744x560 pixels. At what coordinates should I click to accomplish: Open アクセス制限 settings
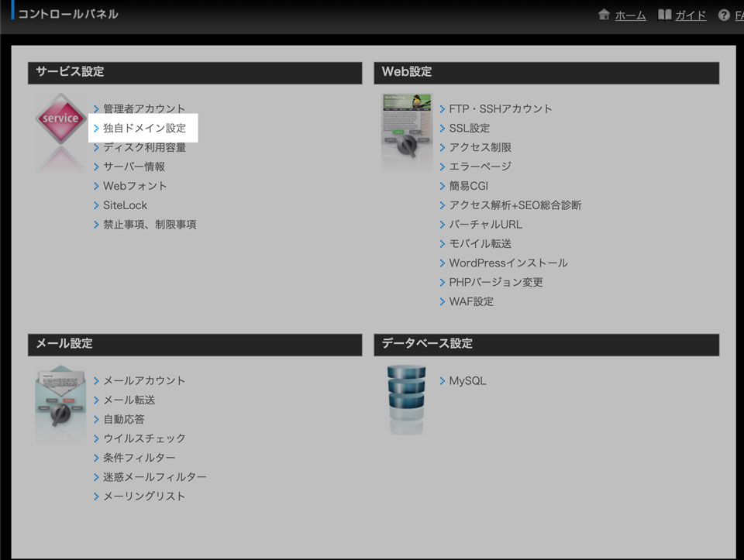point(480,147)
